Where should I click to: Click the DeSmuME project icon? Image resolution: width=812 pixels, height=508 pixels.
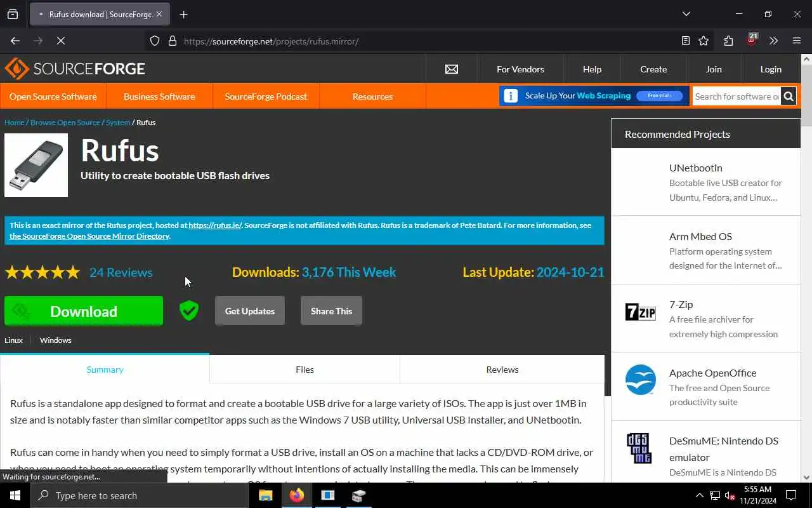639,448
